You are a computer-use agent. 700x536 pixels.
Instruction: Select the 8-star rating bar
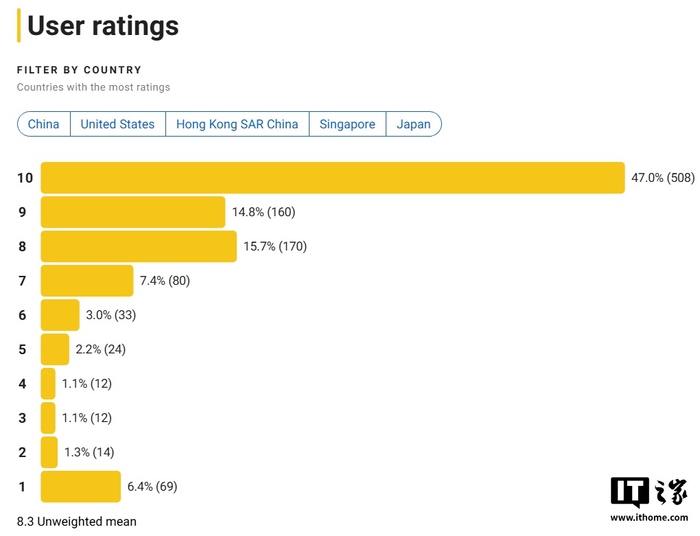(x=139, y=246)
